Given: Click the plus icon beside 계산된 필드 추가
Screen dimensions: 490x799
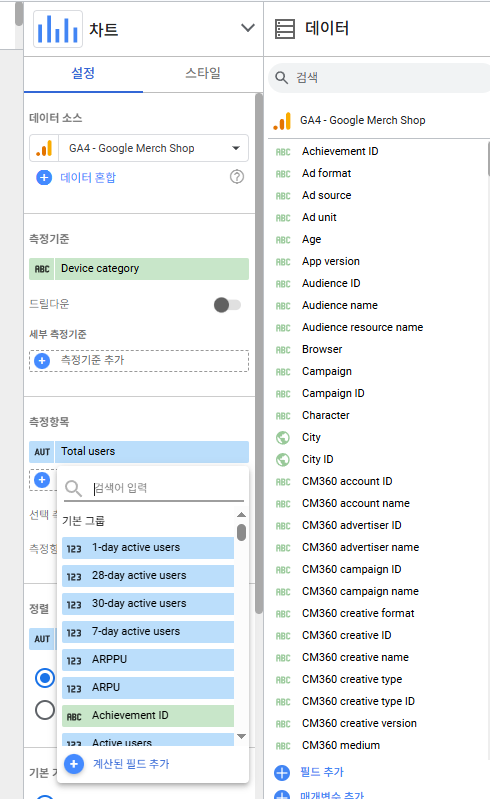Looking at the screenshot, I should click(74, 764).
